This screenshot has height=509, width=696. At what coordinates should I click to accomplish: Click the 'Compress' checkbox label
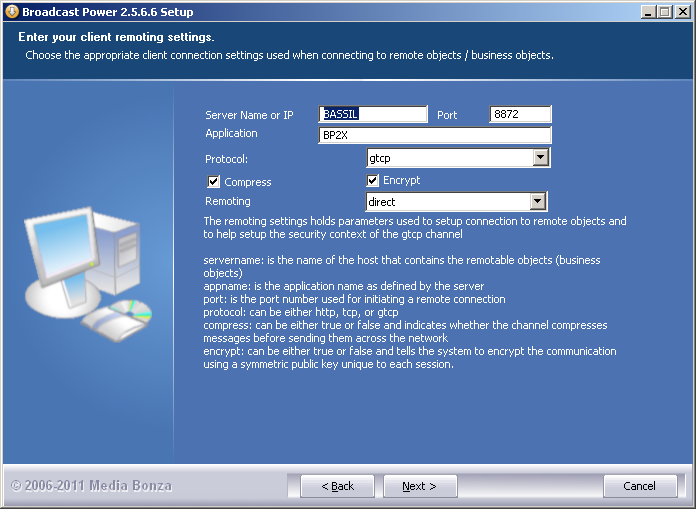(x=248, y=182)
